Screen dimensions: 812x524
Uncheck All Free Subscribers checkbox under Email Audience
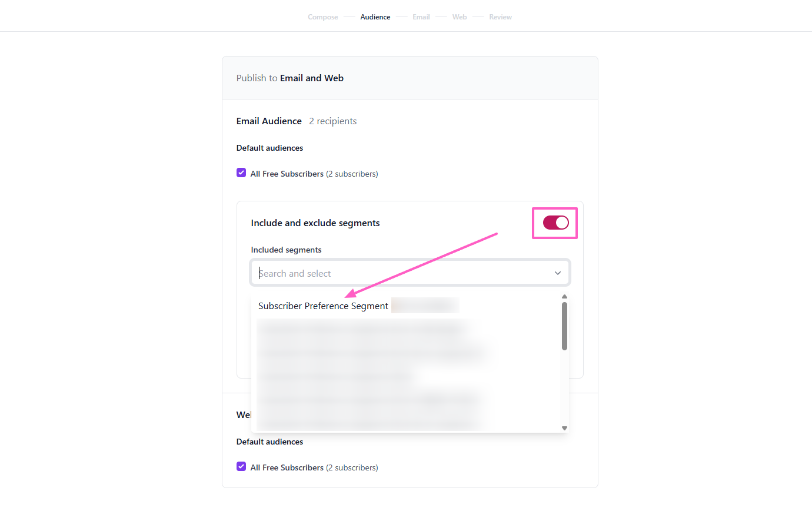point(241,173)
